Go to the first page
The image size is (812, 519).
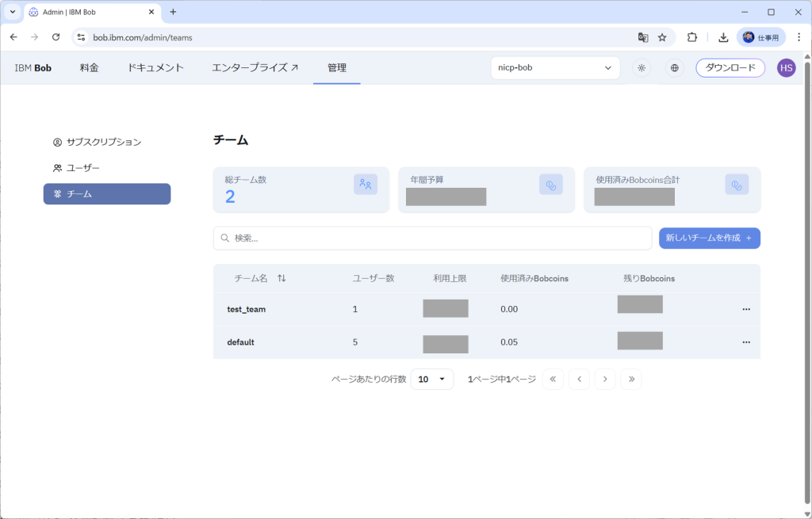[553, 380]
